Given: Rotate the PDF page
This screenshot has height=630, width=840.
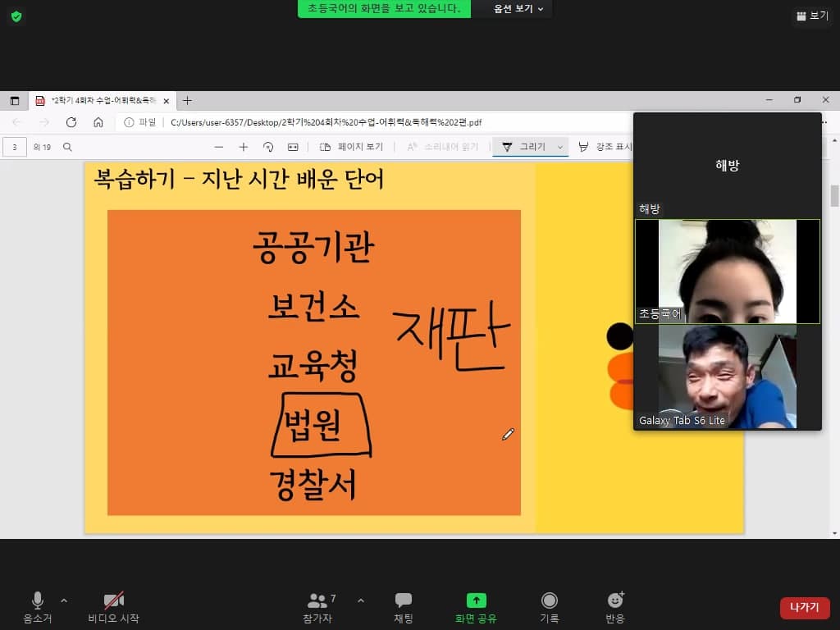Looking at the screenshot, I should coord(268,147).
